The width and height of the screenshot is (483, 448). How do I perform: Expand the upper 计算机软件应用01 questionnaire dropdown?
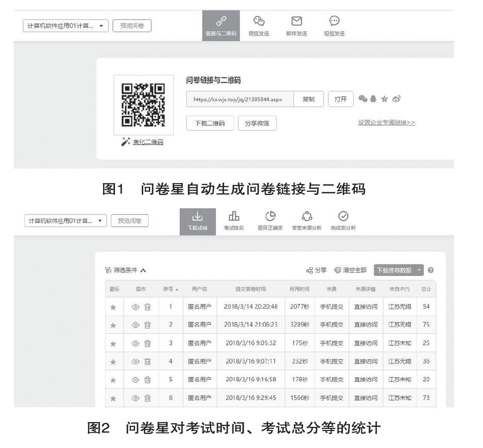pos(65,26)
